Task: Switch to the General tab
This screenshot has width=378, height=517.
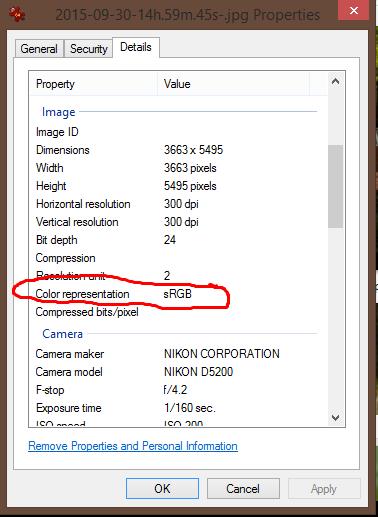Action: pyautogui.click(x=39, y=49)
